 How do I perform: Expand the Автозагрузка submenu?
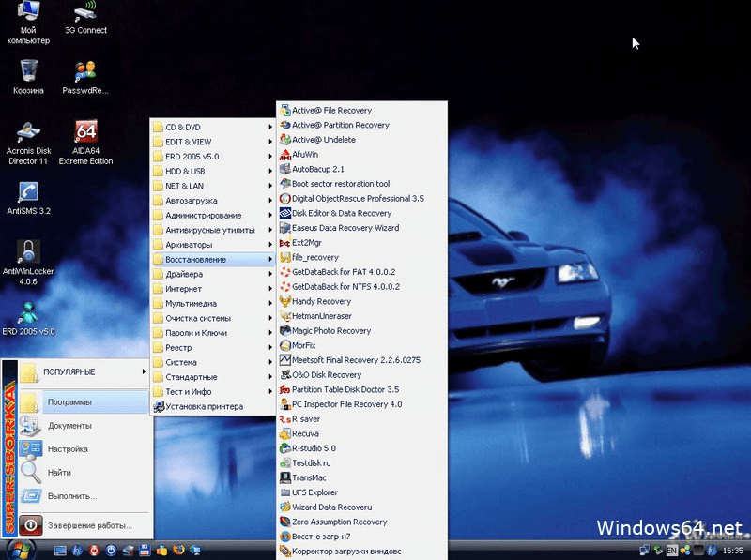(x=213, y=201)
